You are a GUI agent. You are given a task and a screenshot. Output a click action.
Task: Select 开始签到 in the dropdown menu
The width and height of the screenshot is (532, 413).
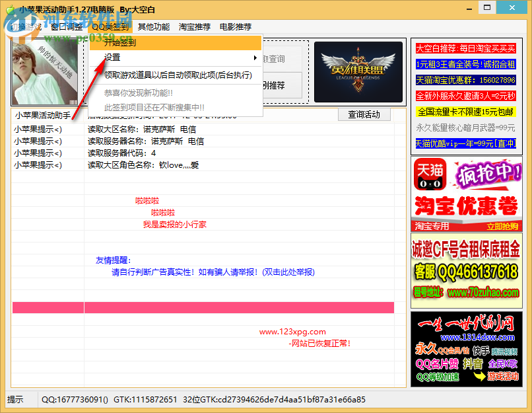176,43
